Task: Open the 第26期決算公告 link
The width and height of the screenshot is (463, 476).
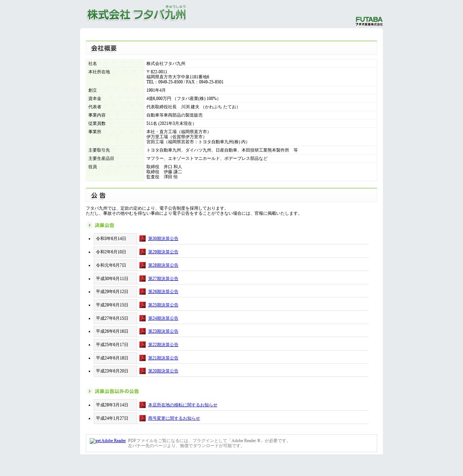Action: 163,292
